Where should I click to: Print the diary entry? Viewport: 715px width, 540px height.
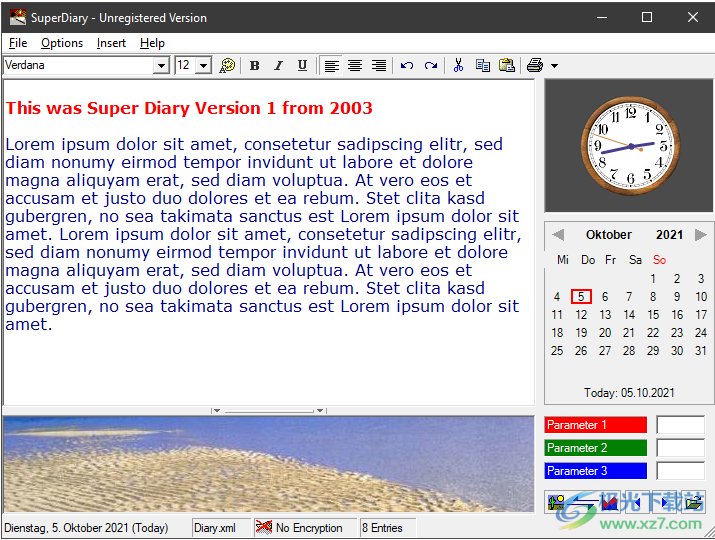pyautogui.click(x=535, y=66)
